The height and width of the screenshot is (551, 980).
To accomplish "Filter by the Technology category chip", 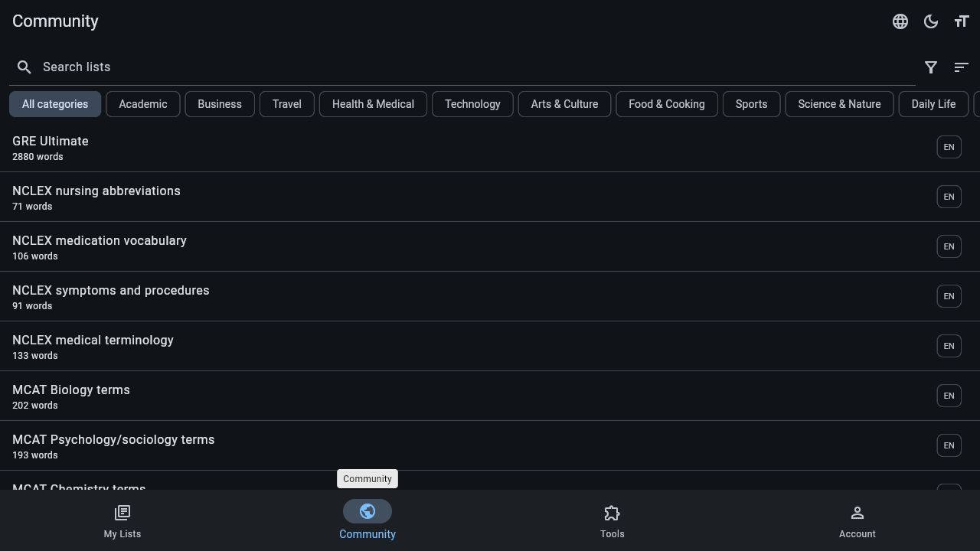I will [472, 104].
